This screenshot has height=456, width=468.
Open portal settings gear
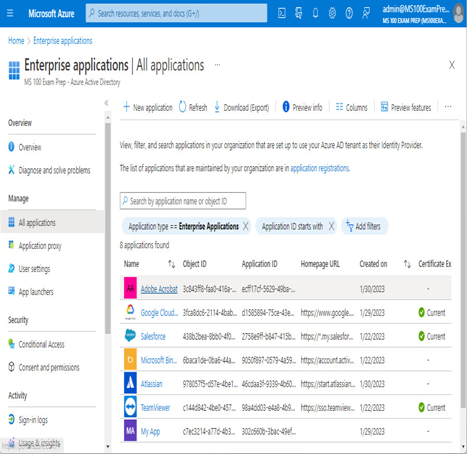pyautogui.click(x=332, y=13)
